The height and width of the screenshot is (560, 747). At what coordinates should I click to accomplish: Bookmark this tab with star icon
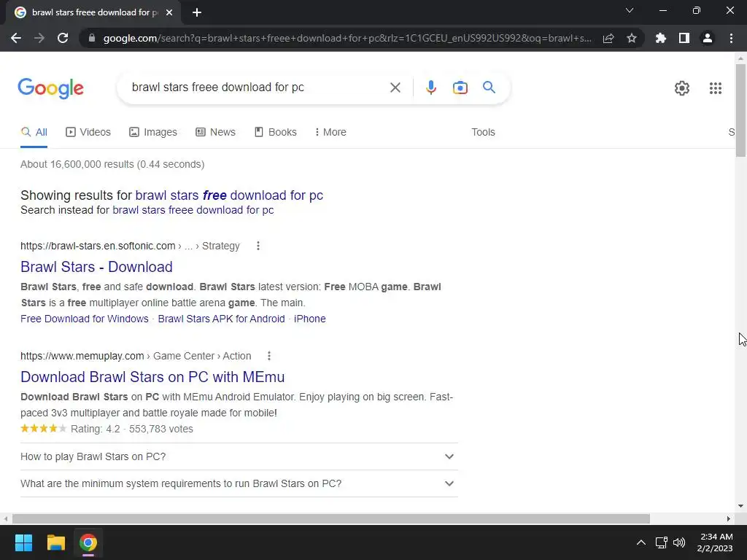click(632, 38)
